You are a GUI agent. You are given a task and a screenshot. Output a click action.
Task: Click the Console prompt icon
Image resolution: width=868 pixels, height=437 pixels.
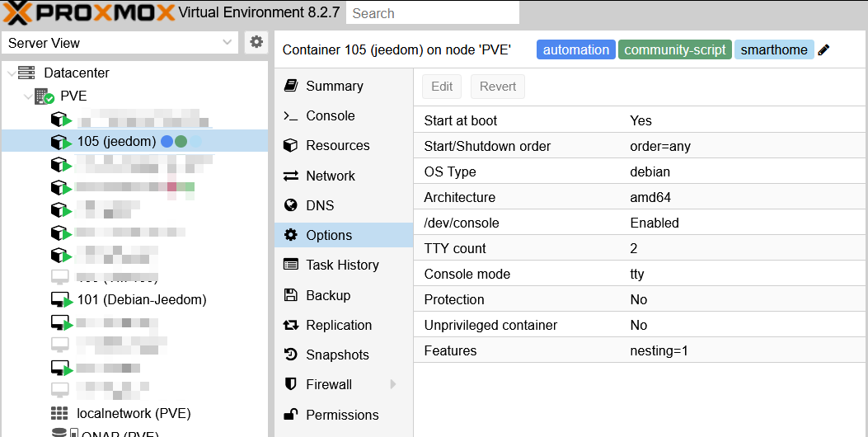point(291,115)
